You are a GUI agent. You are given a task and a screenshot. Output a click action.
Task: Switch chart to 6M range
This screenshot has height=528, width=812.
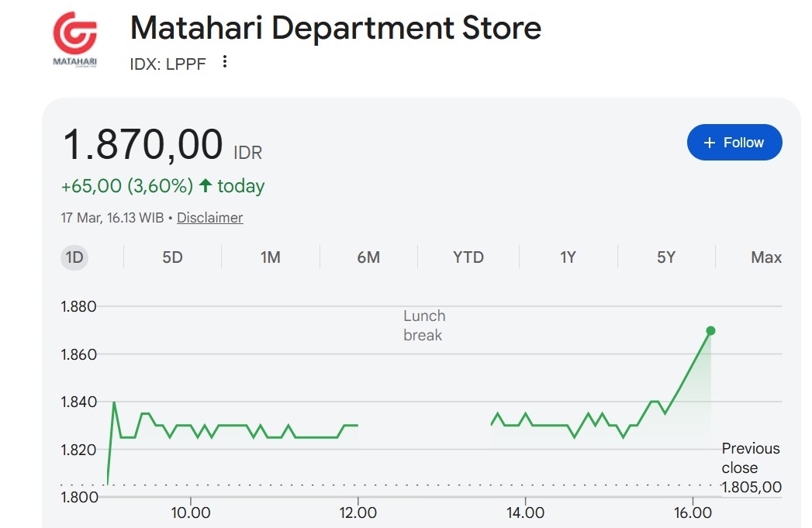tap(368, 257)
